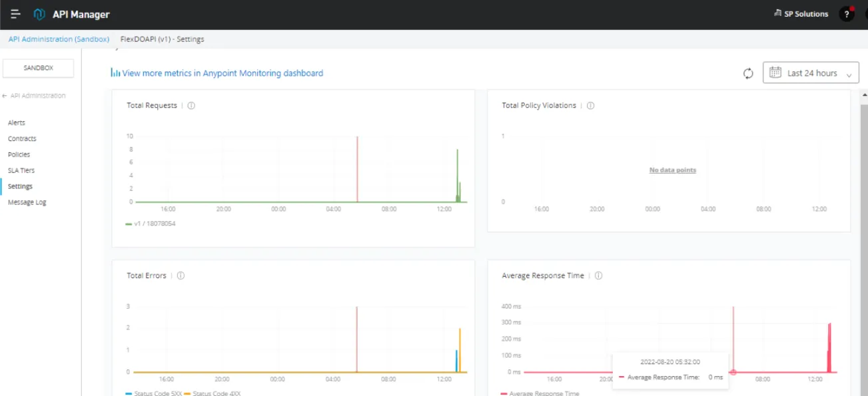Open the Average Response Time info icon
The width and height of the screenshot is (868, 396).
point(598,276)
